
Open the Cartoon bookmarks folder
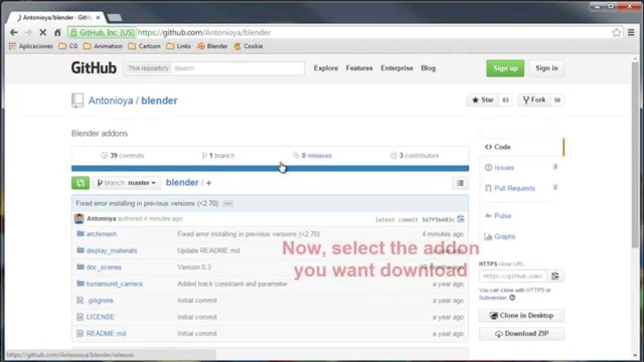point(144,46)
